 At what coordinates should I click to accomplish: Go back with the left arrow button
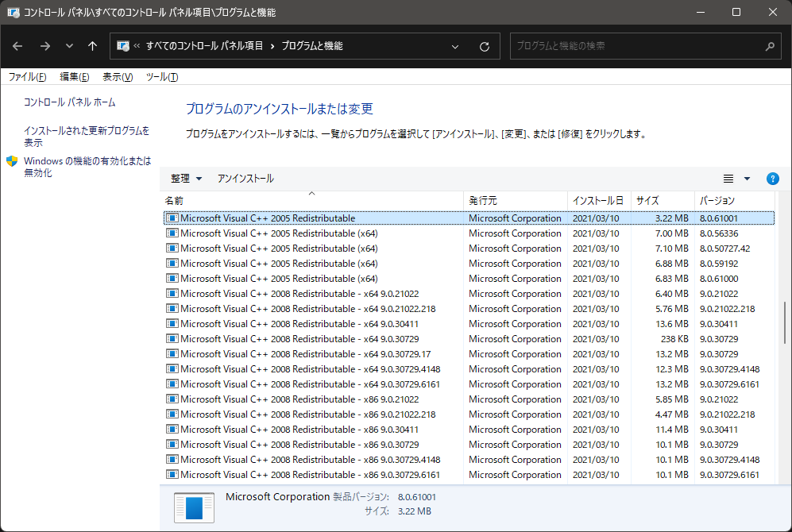coord(17,46)
